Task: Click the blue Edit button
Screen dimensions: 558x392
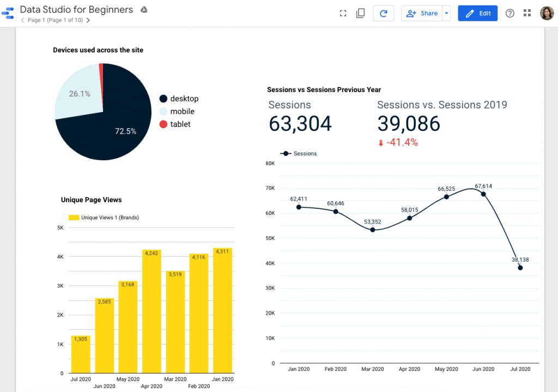Action: [477, 14]
